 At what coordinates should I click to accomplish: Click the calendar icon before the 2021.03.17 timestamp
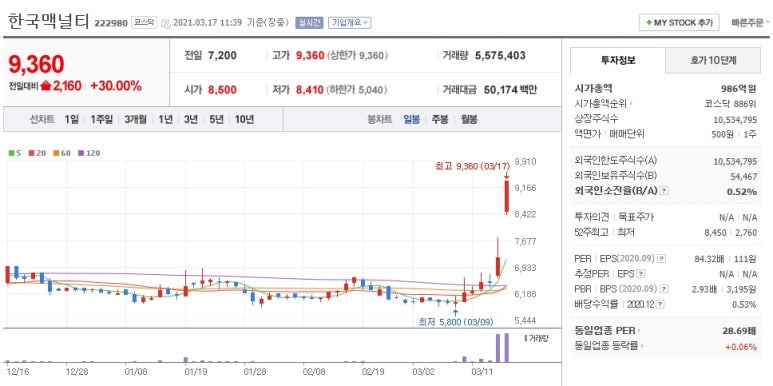click(166, 23)
